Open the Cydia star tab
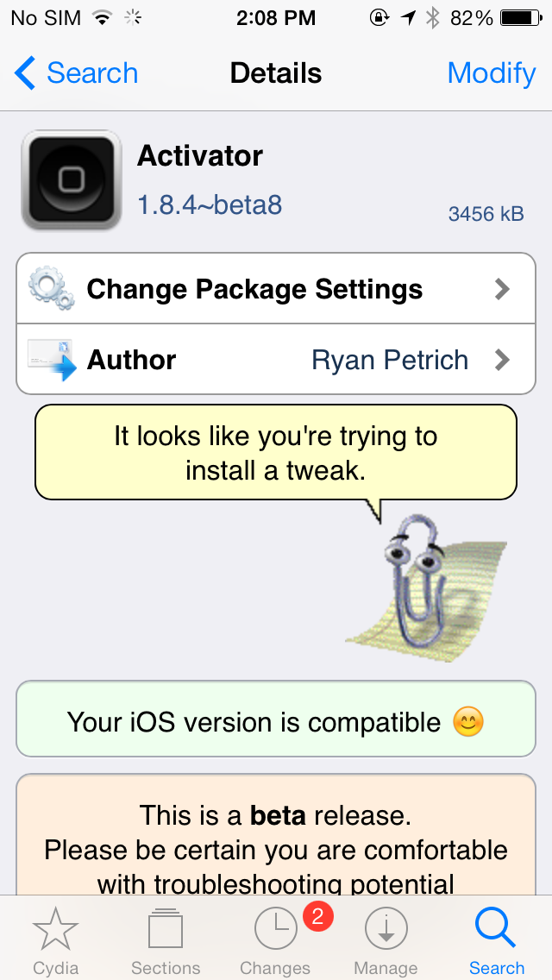Viewport: 552px width, 980px height. (x=55, y=940)
